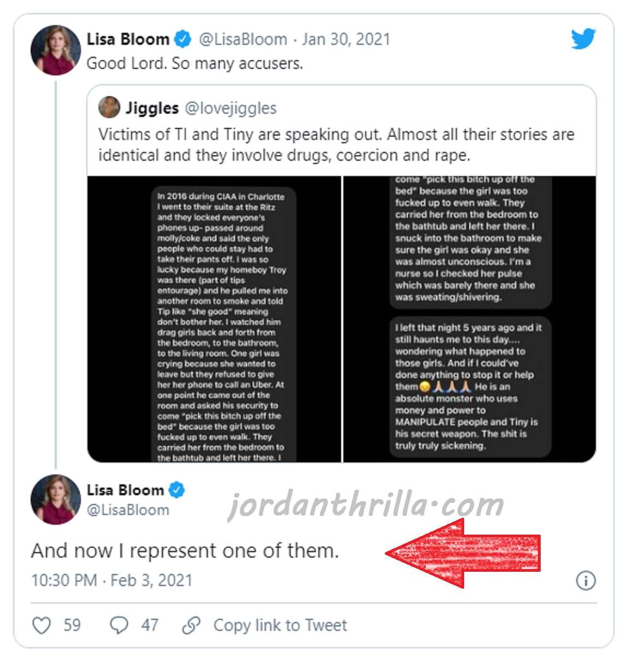The image size is (644, 668).
Task: Open quoted tweet text about TI and Tiny
Action: (336, 145)
